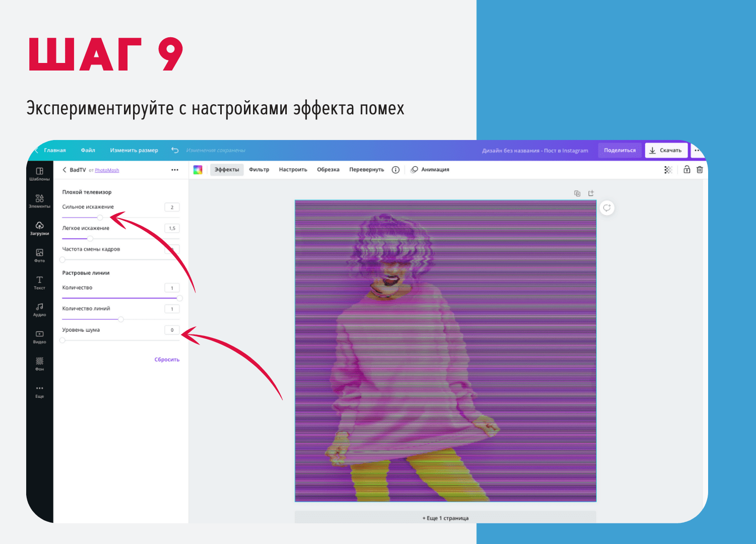Open the Фото sidebar panel
Viewport: 756px width, 544px height.
pos(39,255)
